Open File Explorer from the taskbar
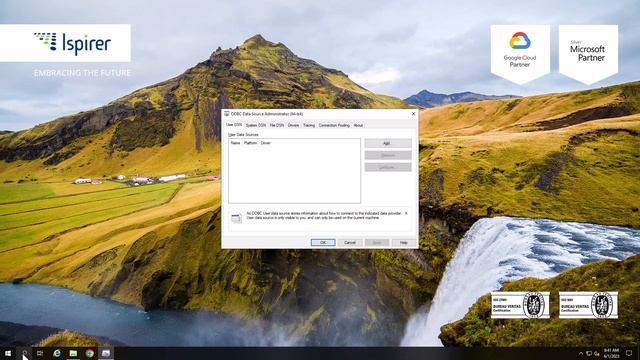This screenshot has height=360, width=640. [73, 353]
